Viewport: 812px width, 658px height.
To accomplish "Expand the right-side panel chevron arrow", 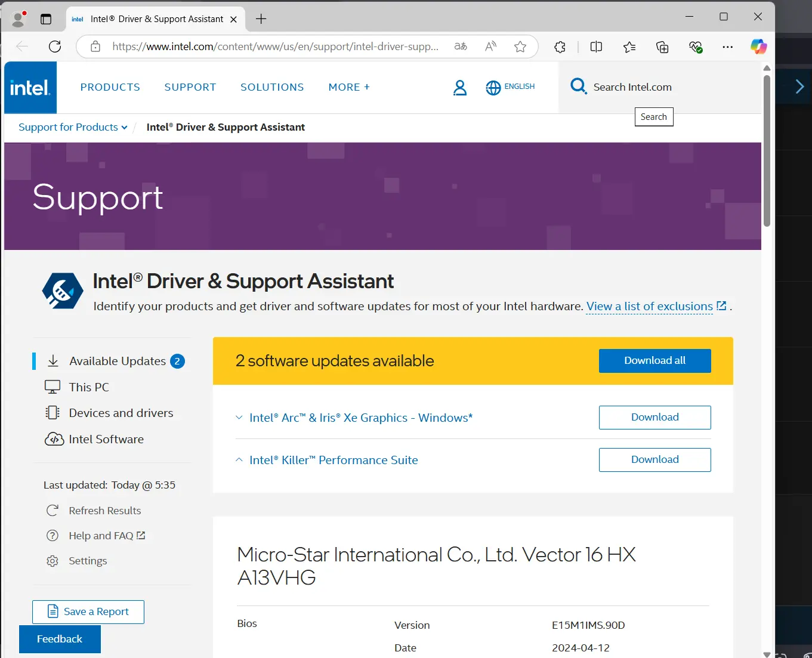I will pos(799,87).
